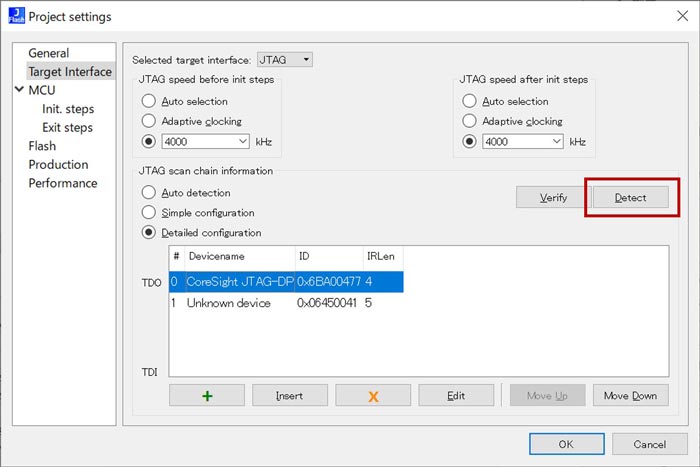Select the Unknown device row
Viewport: 700px width, 467px height.
[x=286, y=303]
